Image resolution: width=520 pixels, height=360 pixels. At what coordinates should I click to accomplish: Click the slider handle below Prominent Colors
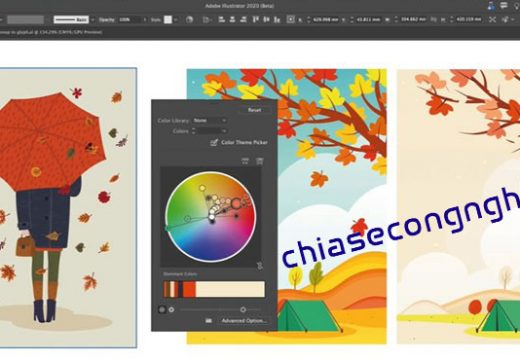pos(243,310)
